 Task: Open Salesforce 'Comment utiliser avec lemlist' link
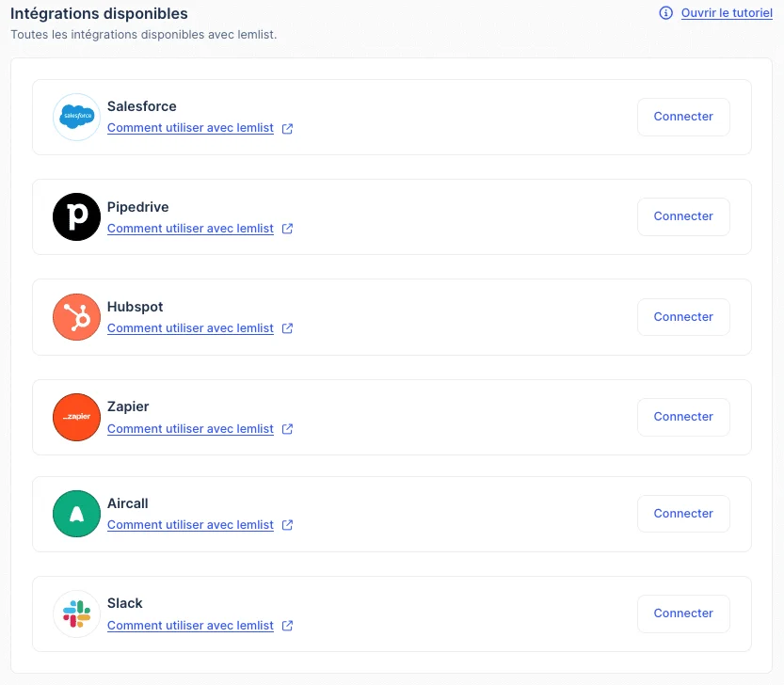tap(190, 128)
